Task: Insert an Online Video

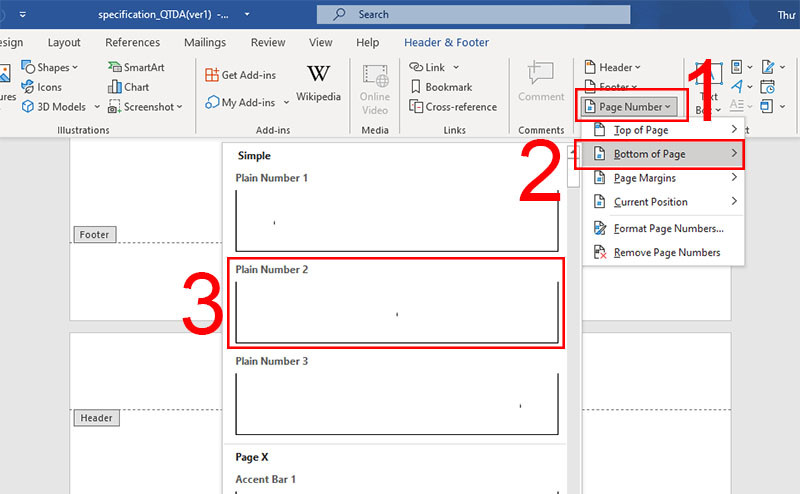Action: coord(375,89)
